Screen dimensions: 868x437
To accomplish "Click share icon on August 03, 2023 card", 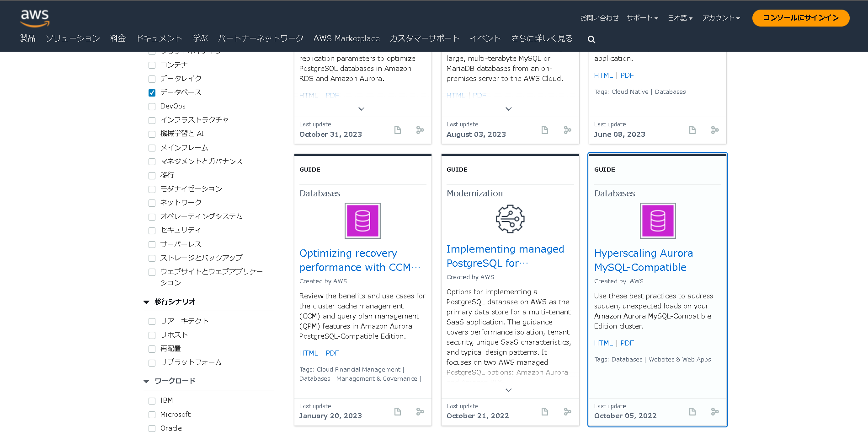I will pyautogui.click(x=567, y=130).
